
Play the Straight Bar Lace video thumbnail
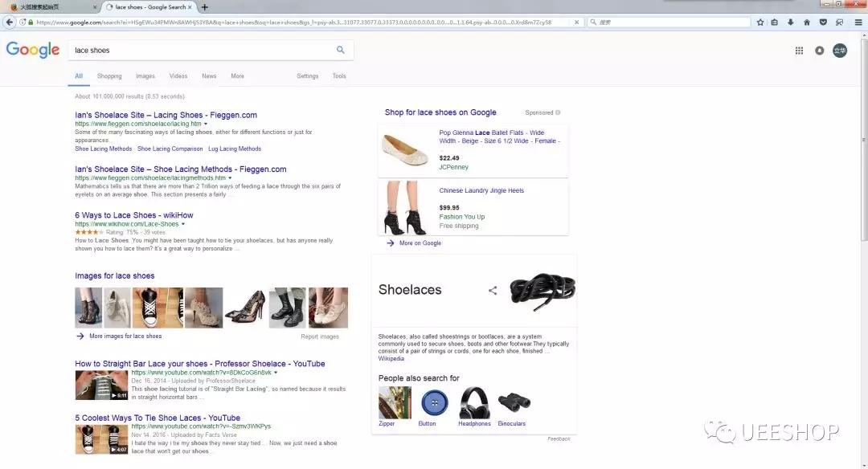[101, 385]
